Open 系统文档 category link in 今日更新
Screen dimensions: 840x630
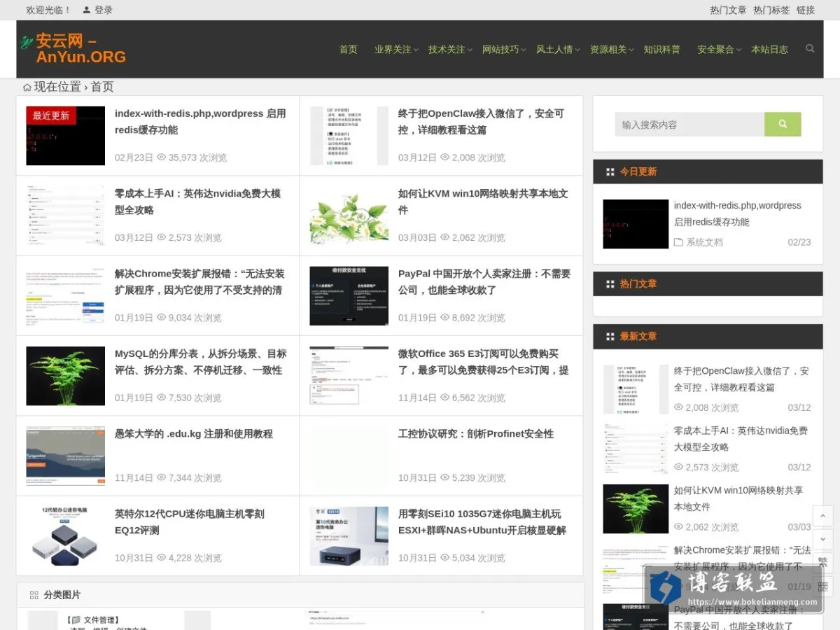[x=704, y=242]
